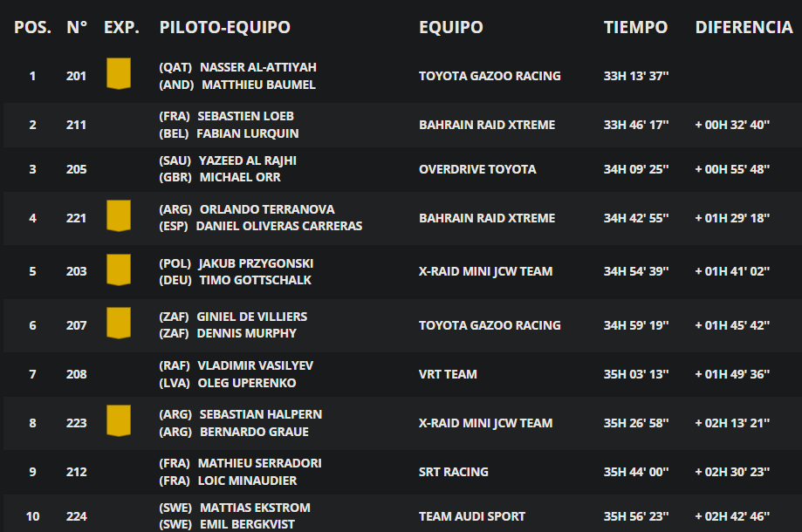Select Mattias Ekstrom in position 10
Image resolution: width=802 pixels, height=532 pixels.
coord(255,508)
